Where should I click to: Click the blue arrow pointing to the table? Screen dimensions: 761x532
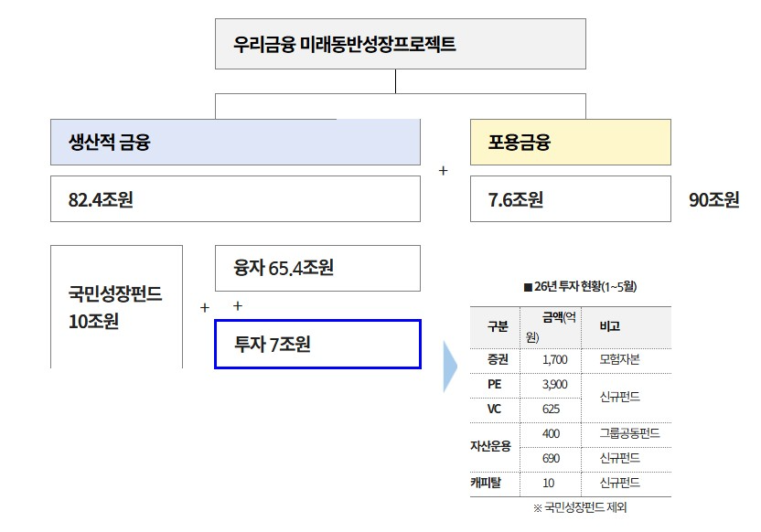coord(450,367)
